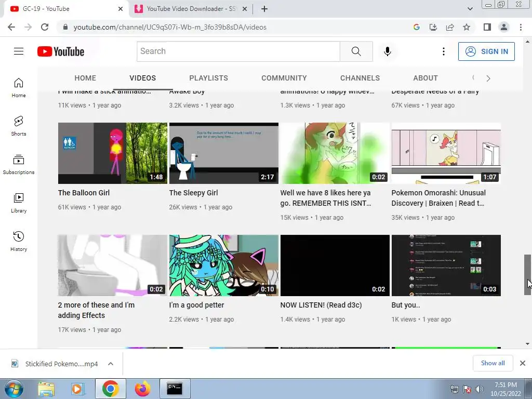532x399 pixels.
Task: Close the YouTube Video Downloader tab
Action: [244, 9]
